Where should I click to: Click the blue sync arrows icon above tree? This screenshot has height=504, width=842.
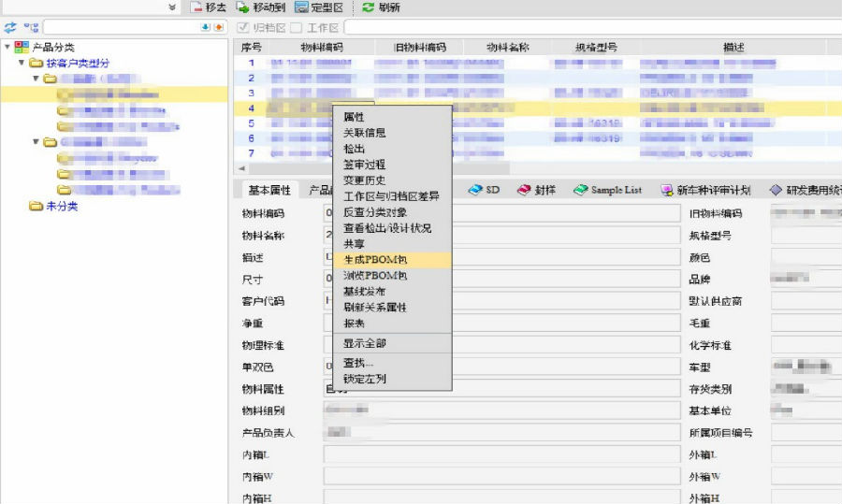pyautogui.click(x=10, y=27)
